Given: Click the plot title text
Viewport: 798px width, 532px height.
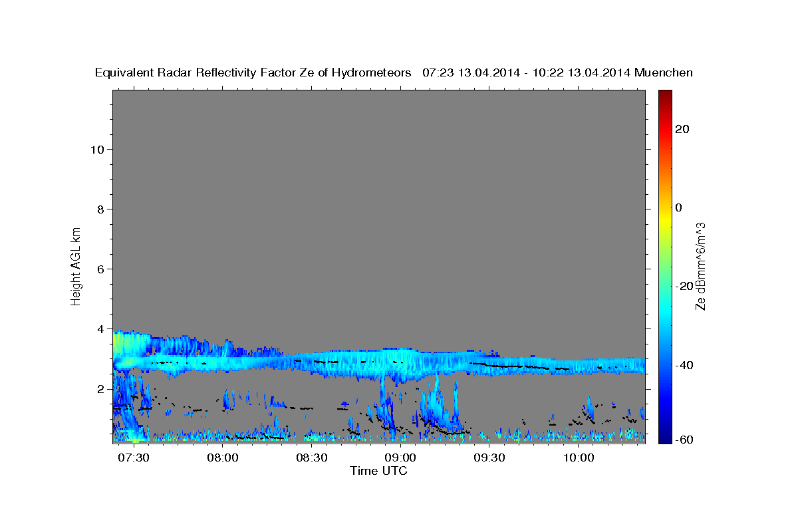Looking at the screenshot, I should 394,72.
